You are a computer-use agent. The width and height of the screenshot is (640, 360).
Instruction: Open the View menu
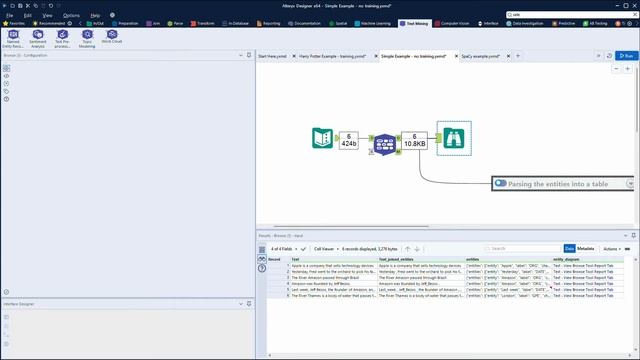pos(47,15)
